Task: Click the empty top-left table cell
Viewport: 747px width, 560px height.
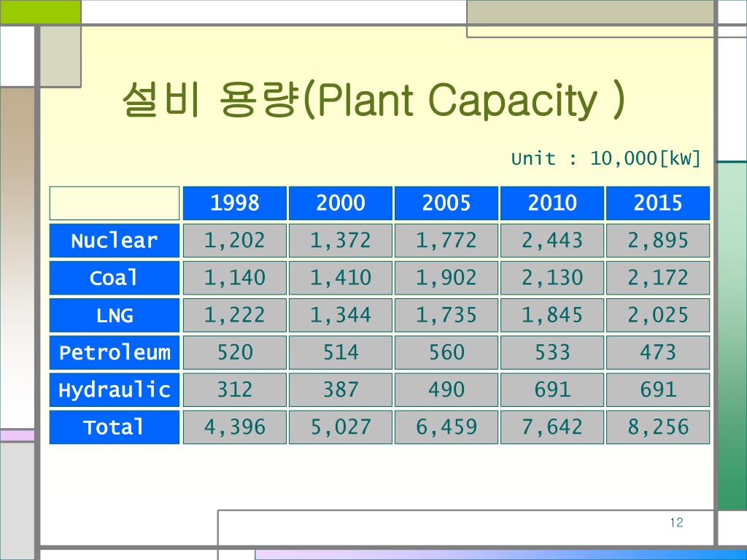Action: 115,203
